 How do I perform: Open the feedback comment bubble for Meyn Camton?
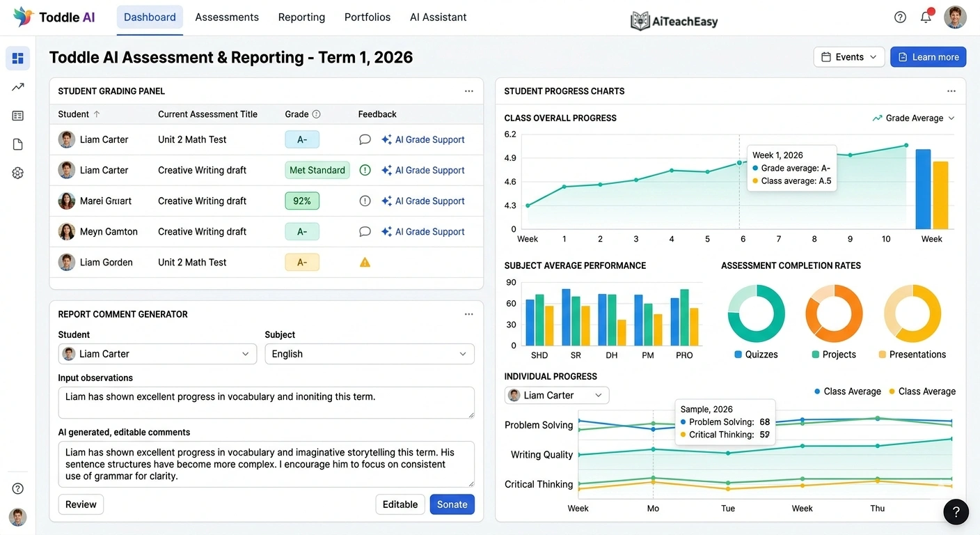click(x=365, y=231)
